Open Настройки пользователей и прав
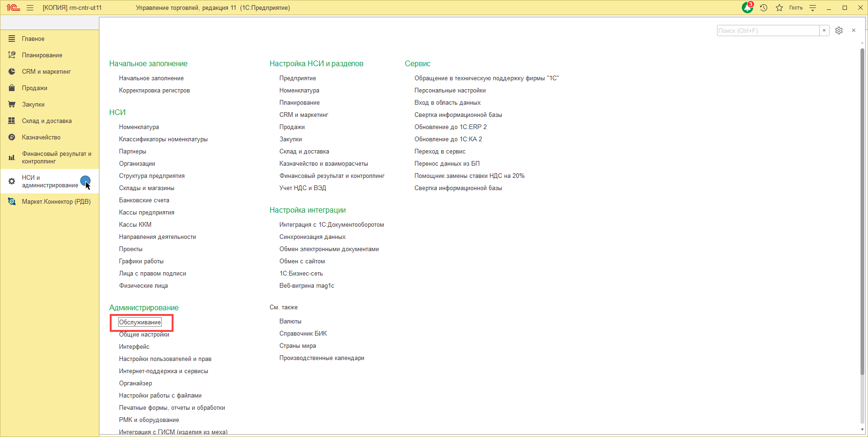Image resolution: width=868 pixels, height=437 pixels. [165, 359]
